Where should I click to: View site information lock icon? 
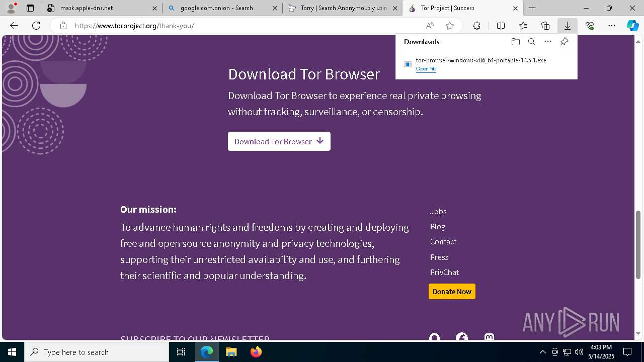click(63, 26)
